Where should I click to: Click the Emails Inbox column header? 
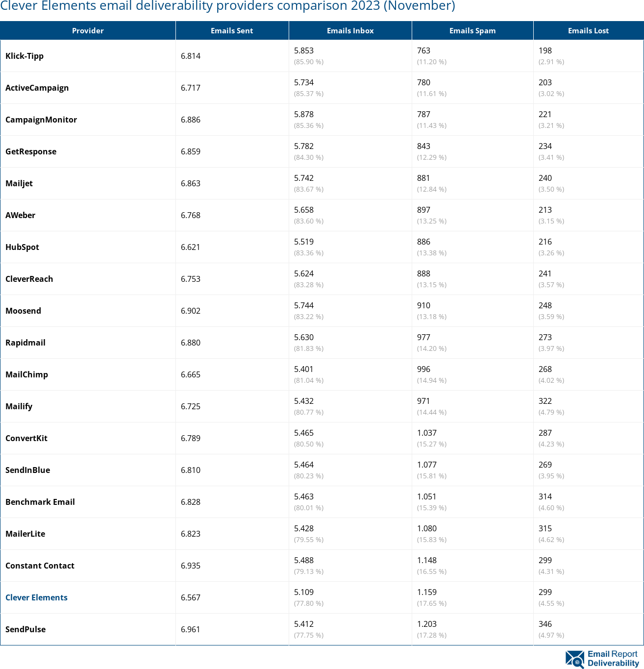pos(350,30)
